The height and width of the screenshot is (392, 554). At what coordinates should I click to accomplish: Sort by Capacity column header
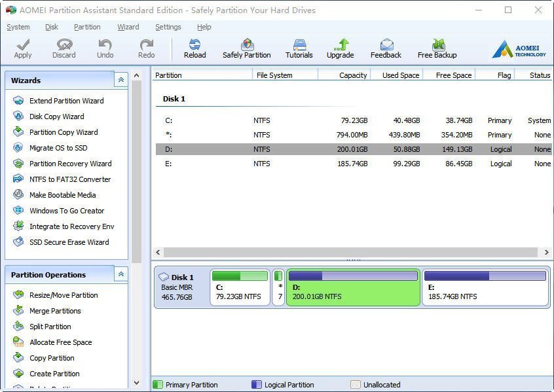pyautogui.click(x=344, y=75)
